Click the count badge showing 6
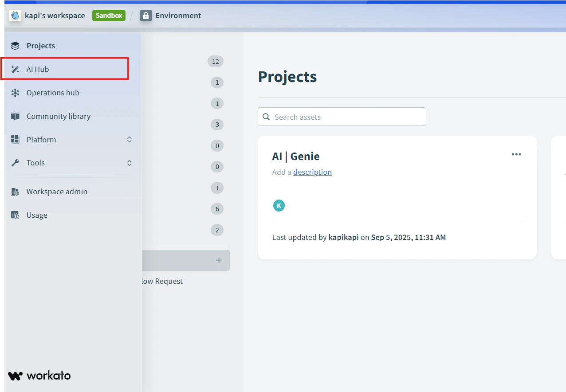 coord(217,209)
